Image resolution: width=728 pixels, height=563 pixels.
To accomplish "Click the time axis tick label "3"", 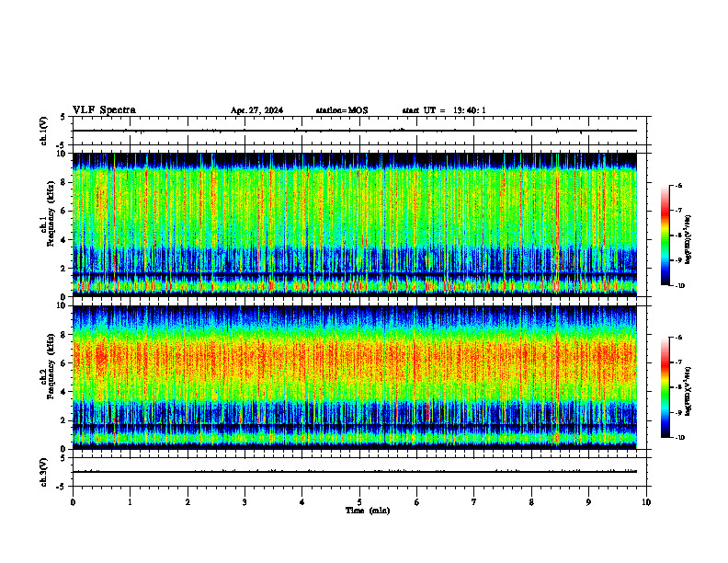I will 245,502.
